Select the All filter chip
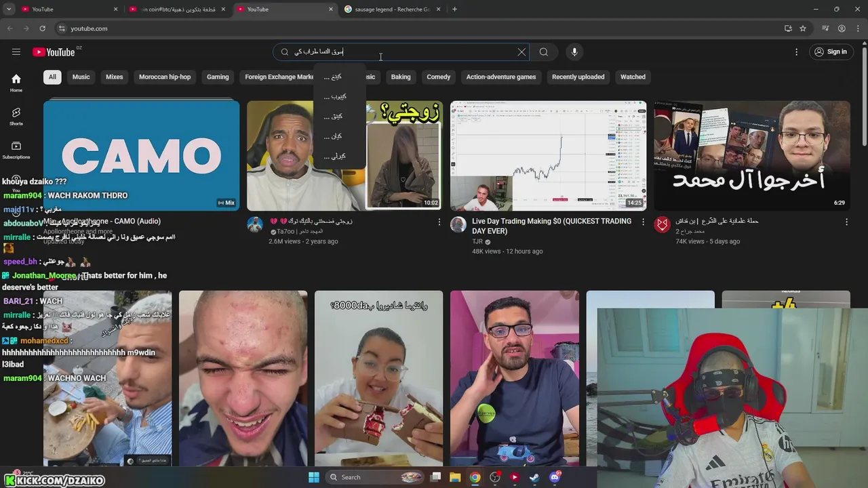This screenshot has width=868, height=488. point(52,77)
